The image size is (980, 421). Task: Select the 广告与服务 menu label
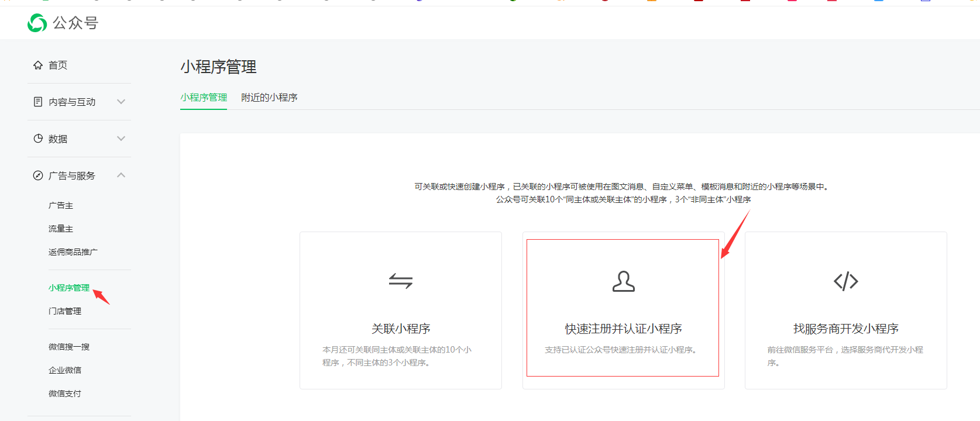pyautogui.click(x=72, y=175)
